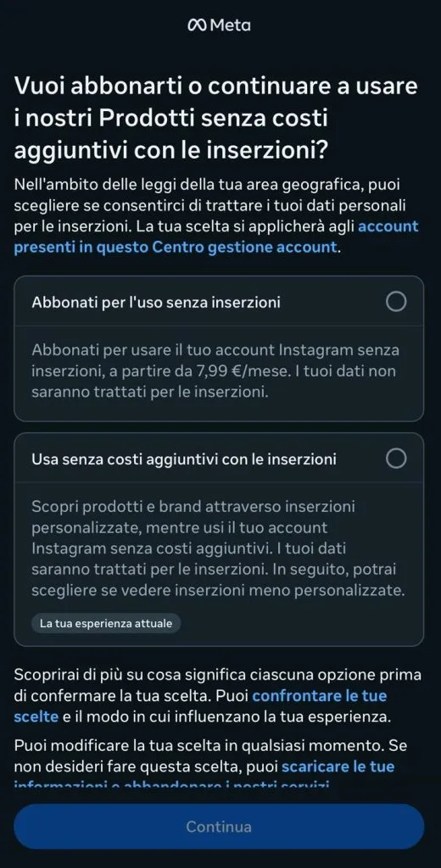
Task: Click the 'Meta' wordmark text
Action: pyautogui.click(x=231, y=25)
